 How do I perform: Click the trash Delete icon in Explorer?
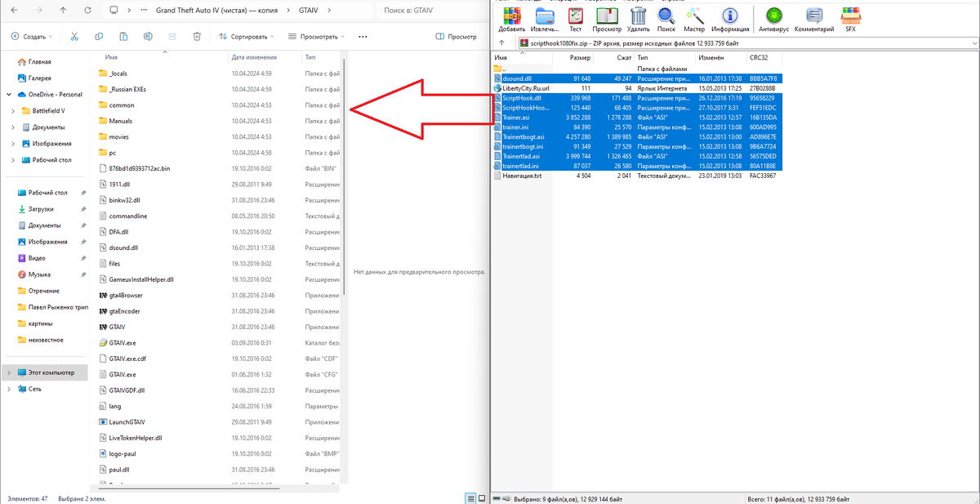197,37
